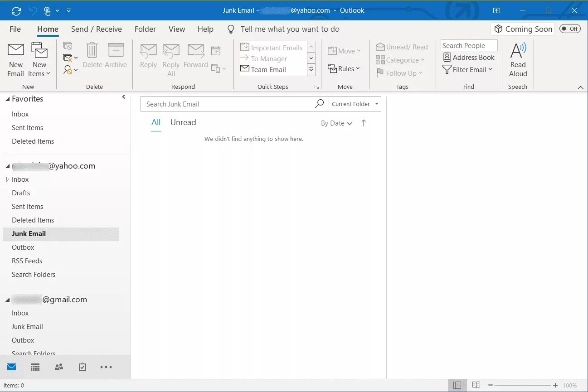Select the Home ribbon tab
The width and height of the screenshot is (588, 392).
coord(48,29)
